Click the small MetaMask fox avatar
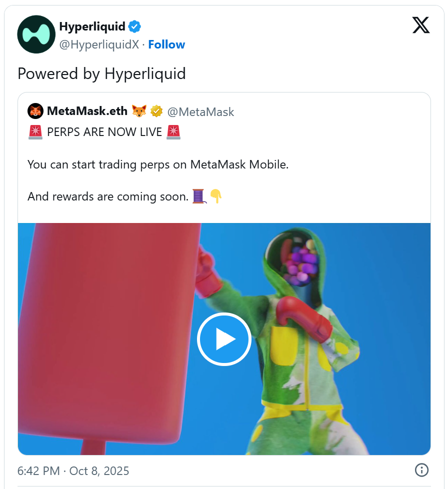448x489 pixels. click(35, 111)
